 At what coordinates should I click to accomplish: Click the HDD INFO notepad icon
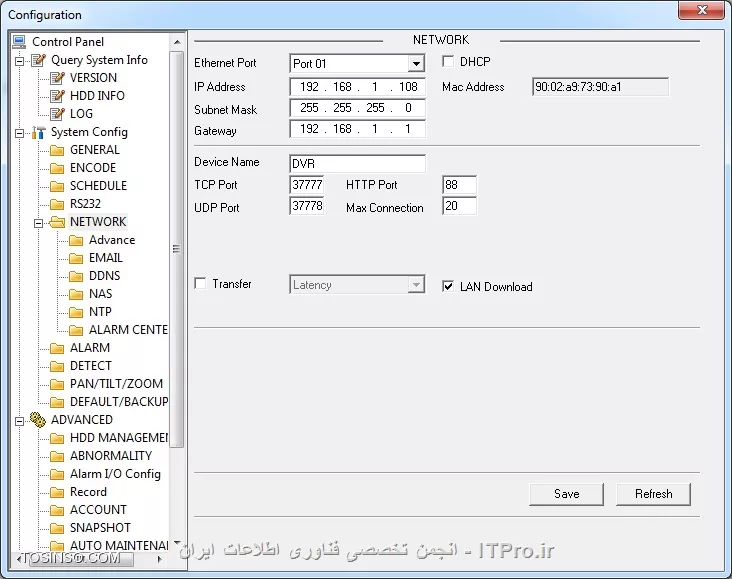57,96
